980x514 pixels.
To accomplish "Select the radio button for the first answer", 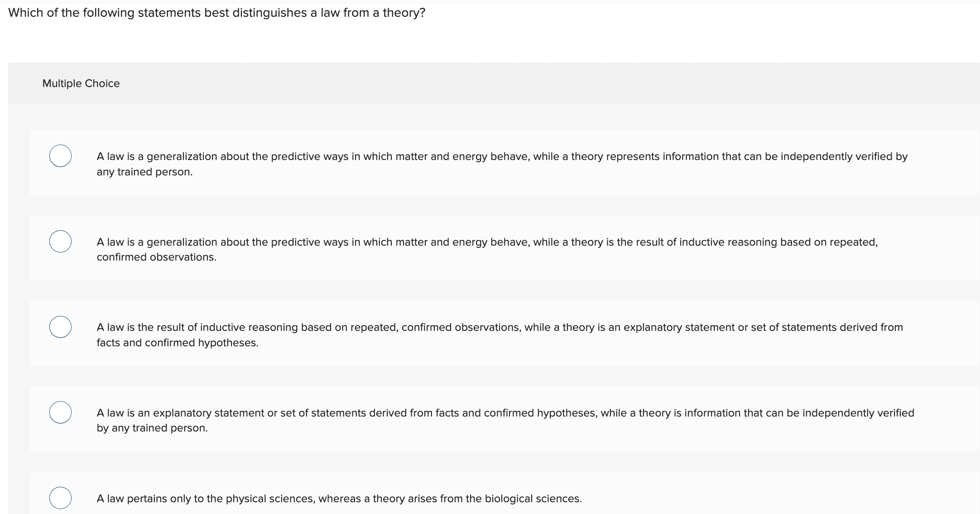I will click(x=61, y=156).
